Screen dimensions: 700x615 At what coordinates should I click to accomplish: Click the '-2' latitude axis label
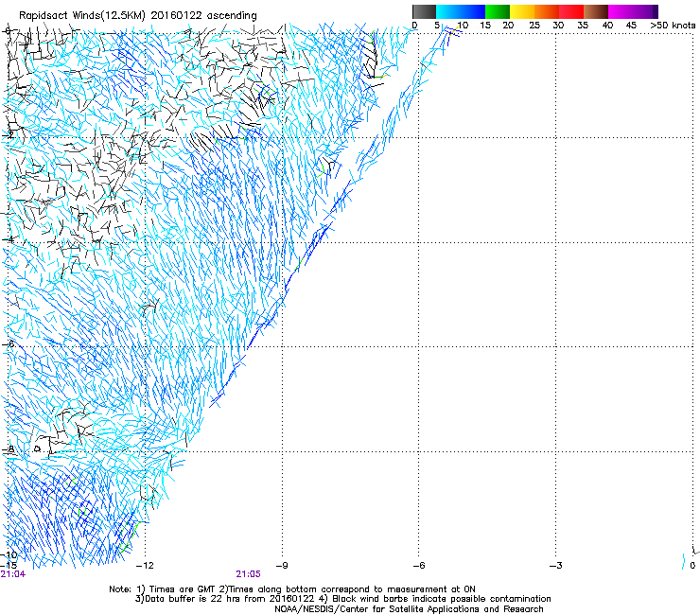point(9,134)
